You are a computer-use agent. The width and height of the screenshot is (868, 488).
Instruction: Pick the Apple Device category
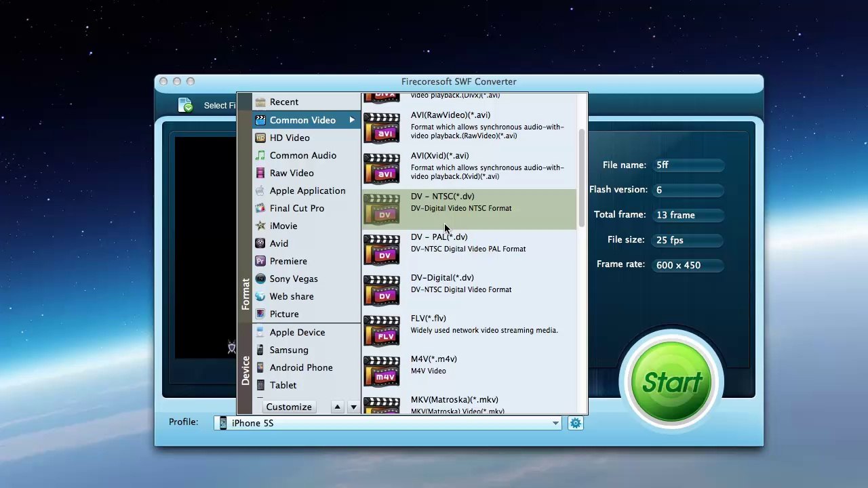coord(307,332)
